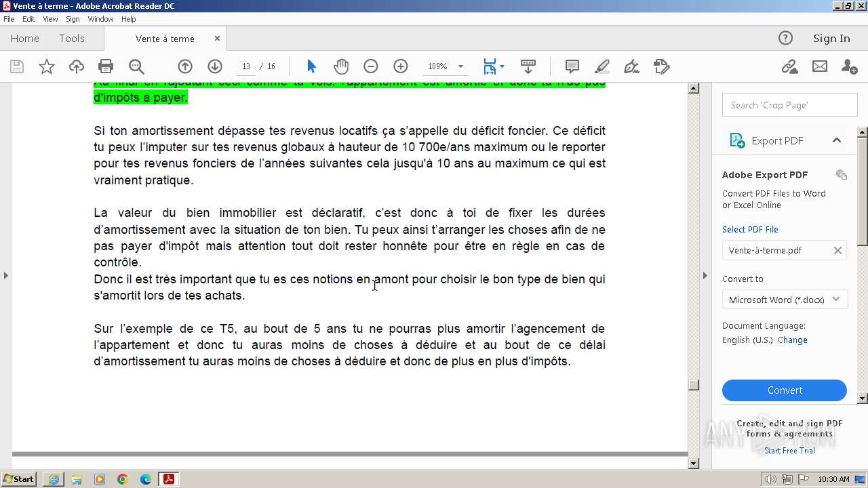This screenshot has width=868, height=488.
Task: Go to the next page arrow
Action: point(215,66)
